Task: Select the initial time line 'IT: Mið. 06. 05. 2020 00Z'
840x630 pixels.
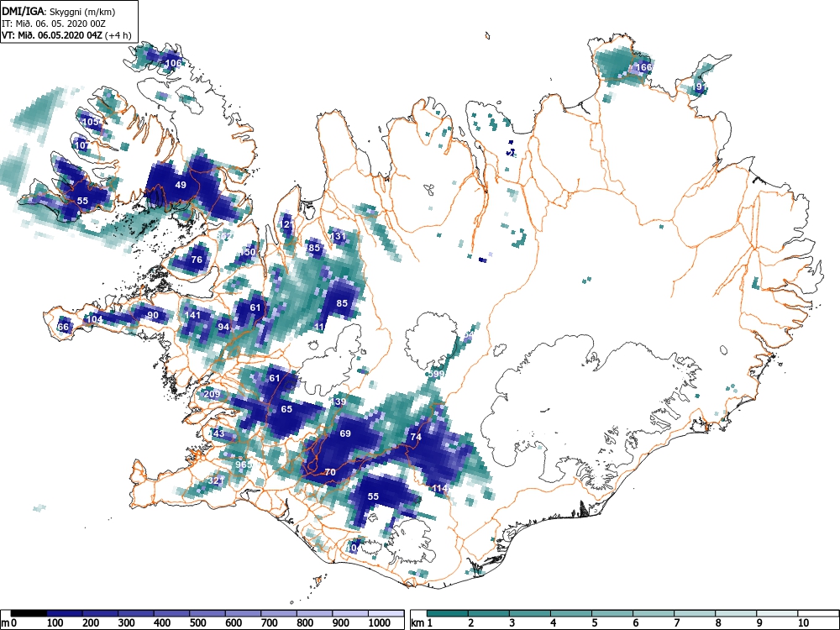Action: tap(54, 24)
